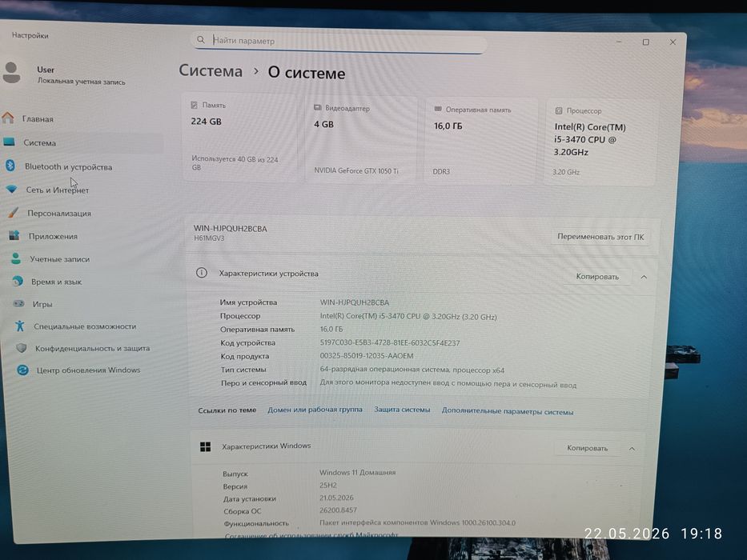Image resolution: width=747 pixels, height=560 pixels.
Task: Click the shield icon for Конфиденциальность и защита
Action: click(x=21, y=348)
